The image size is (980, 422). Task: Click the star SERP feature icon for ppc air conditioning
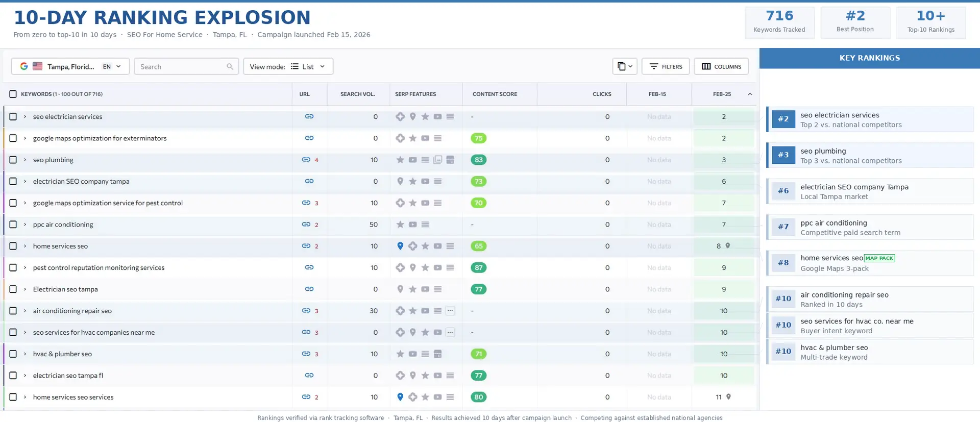pos(400,225)
